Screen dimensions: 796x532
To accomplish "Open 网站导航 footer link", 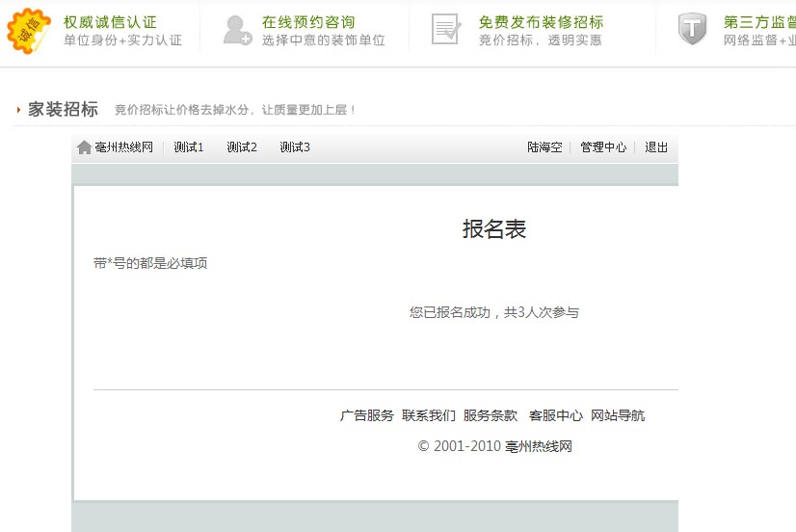I will (618, 415).
